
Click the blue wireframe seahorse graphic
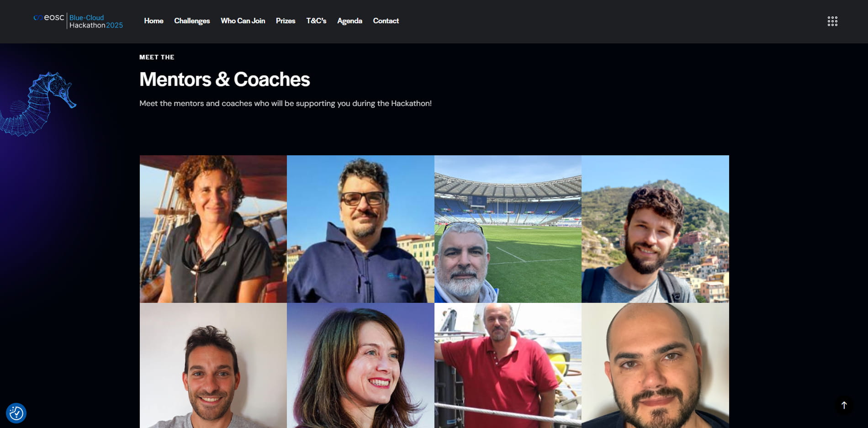click(x=37, y=104)
